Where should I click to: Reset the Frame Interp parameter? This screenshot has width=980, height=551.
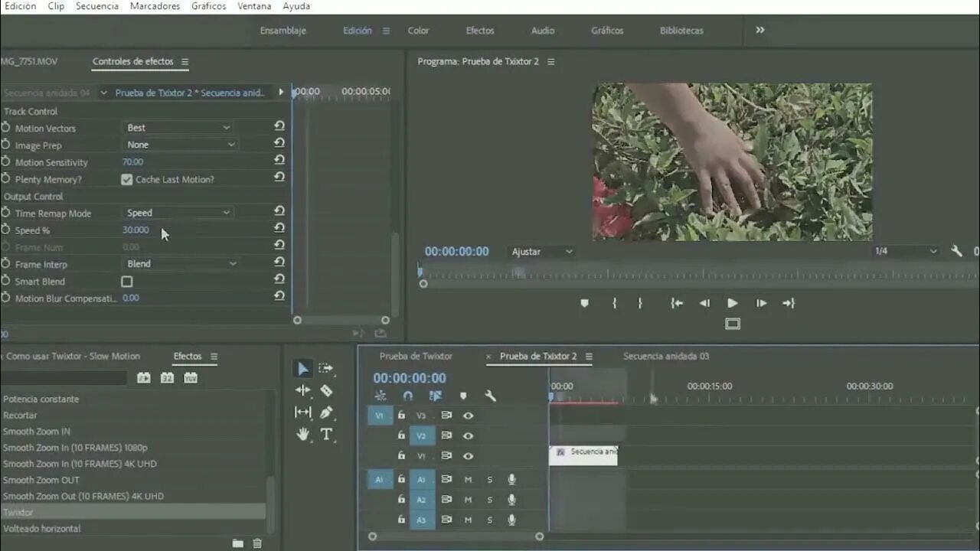279,262
